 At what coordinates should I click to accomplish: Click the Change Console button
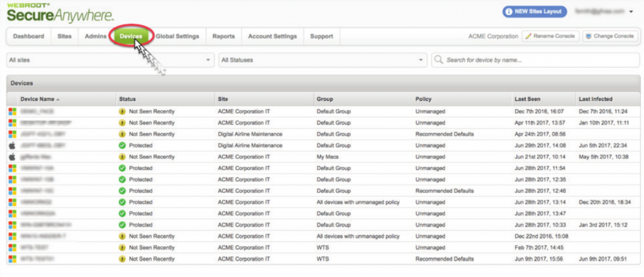click(x=610, y=36)
